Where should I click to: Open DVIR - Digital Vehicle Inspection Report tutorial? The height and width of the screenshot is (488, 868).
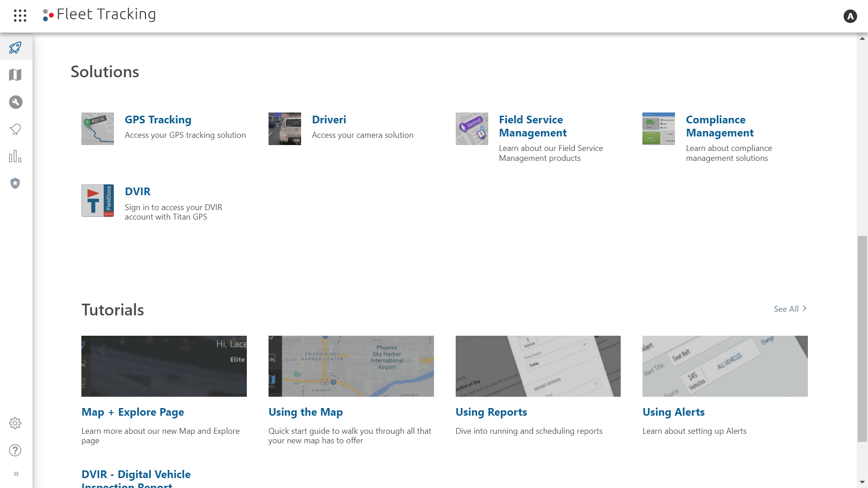click(x=136, y=479)
